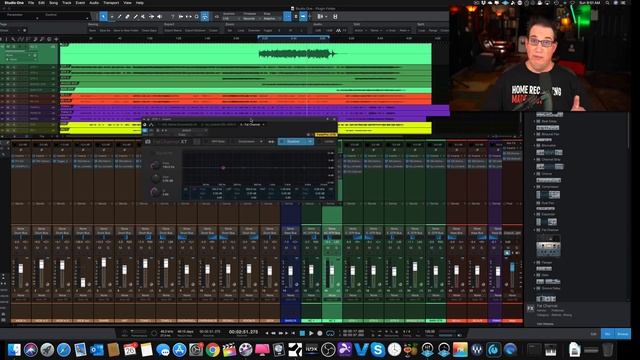Select the red track clip in arrangement
The image size is (640, 360).
pyautogui.click(x=246, y=99)
